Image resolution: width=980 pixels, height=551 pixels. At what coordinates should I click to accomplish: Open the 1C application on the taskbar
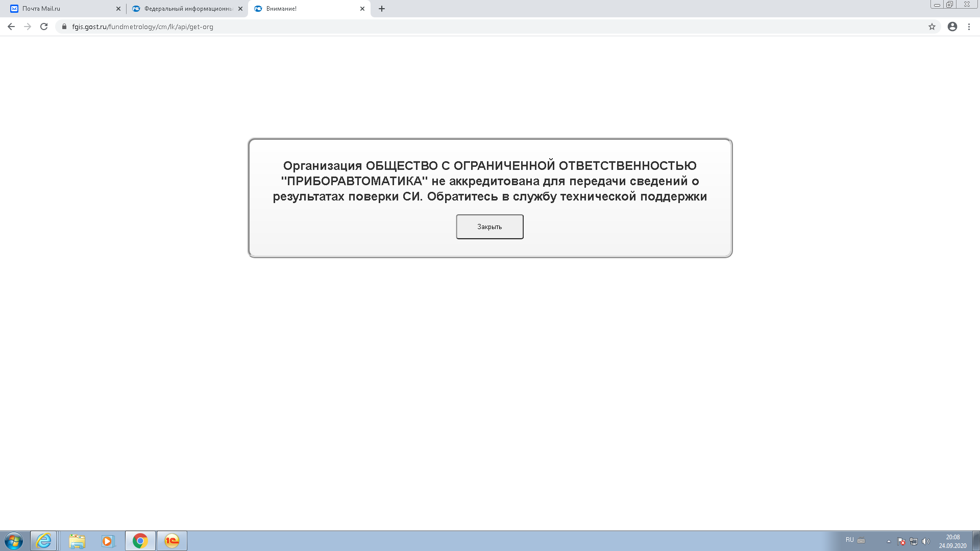click(x=172, y=541)
